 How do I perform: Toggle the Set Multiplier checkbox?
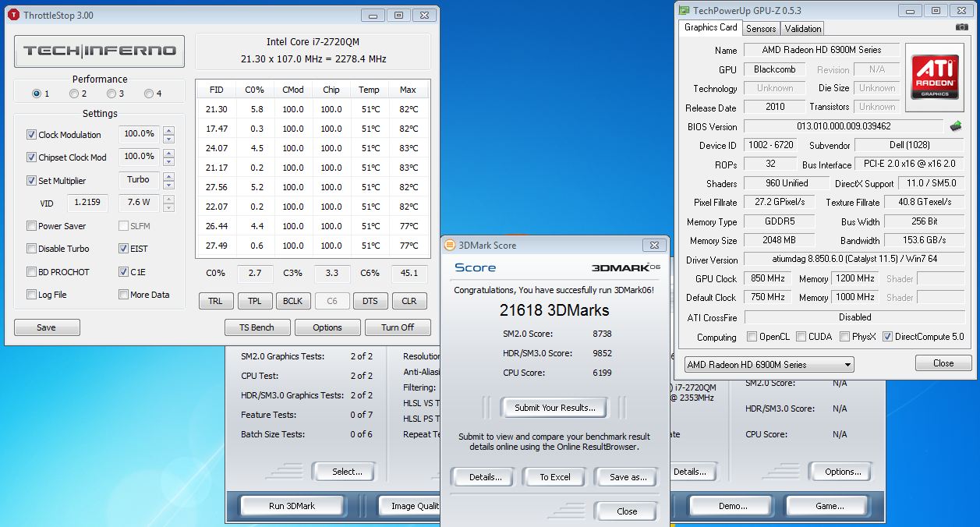[32, 180]
